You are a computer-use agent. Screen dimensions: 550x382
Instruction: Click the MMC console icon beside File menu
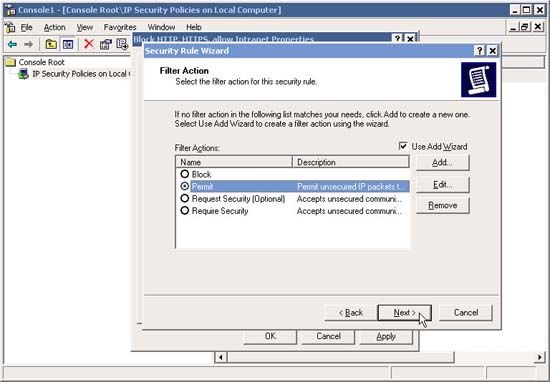point(10,27)
